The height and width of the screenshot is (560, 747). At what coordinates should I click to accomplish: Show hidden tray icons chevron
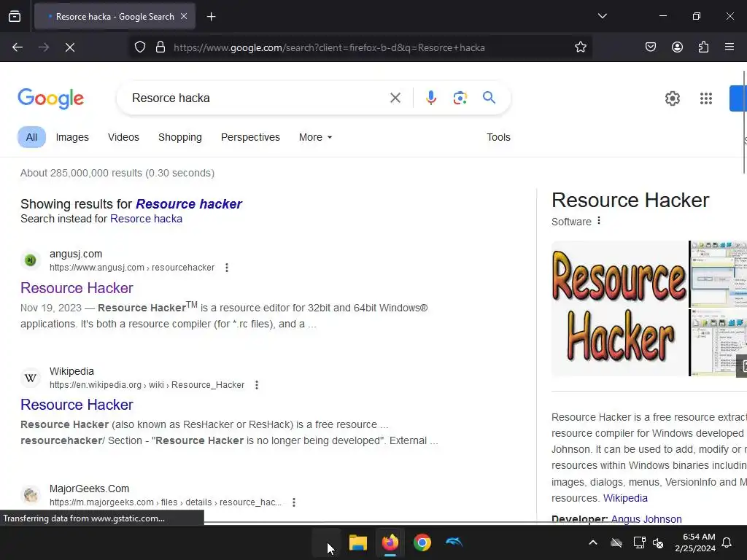point(592,542)
